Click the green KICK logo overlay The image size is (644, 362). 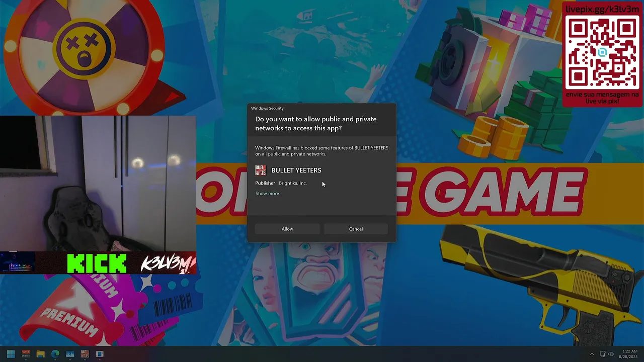[x=97, y=263]
